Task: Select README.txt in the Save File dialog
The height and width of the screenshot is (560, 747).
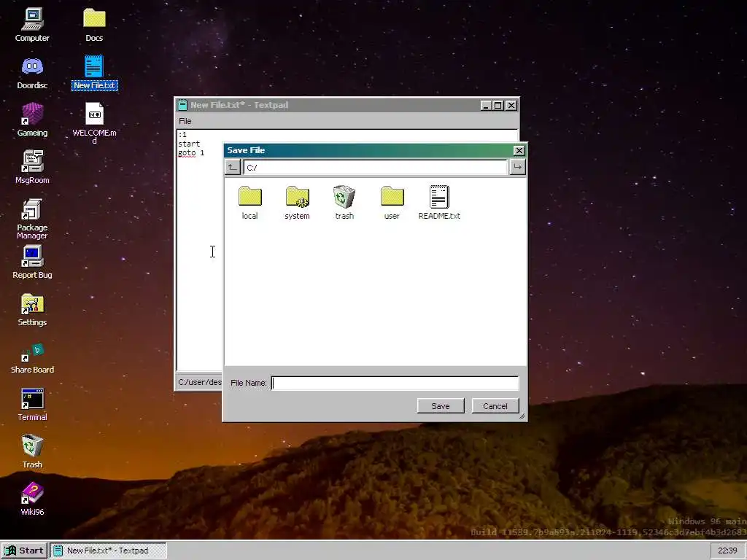Action: point(438,203)
